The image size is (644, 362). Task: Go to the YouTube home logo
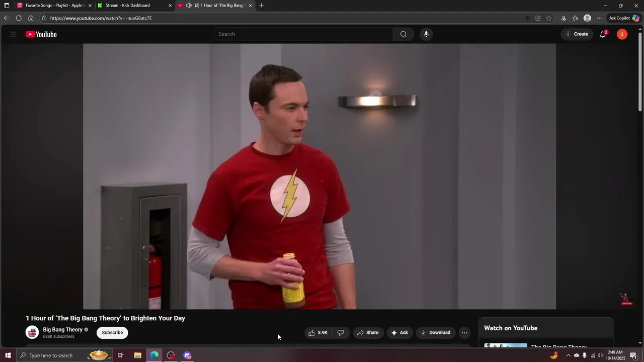click(41, 34)
